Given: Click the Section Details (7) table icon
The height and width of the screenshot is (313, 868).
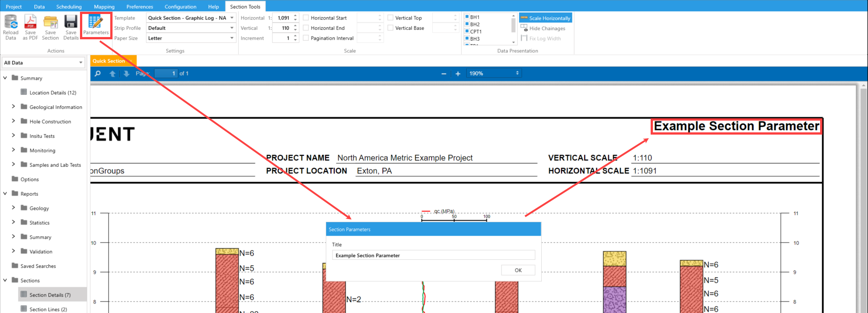Looking at the screenshot, I should (24, 294).
